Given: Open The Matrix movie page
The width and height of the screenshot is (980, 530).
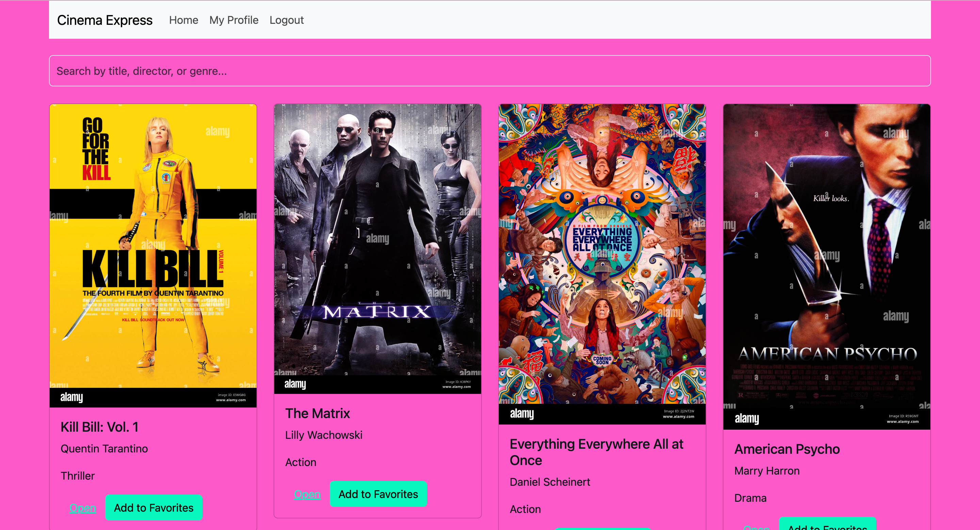Looking at the screenshot, I should [307, 494].
